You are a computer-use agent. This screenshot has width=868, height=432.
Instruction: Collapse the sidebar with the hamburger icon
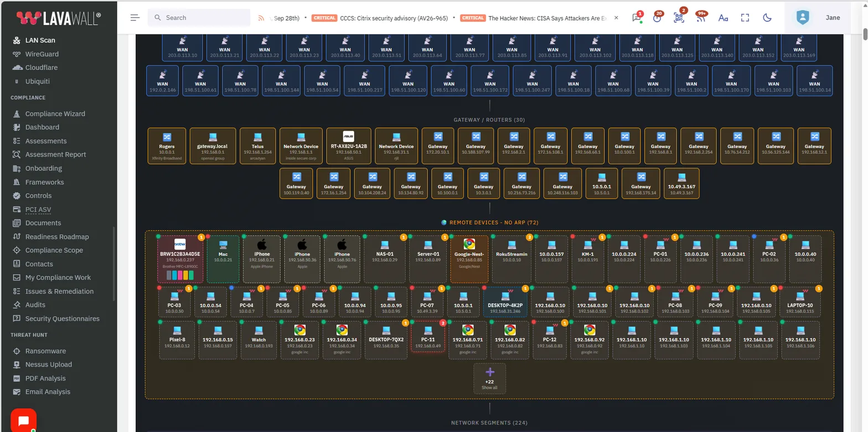click(x=135, y=18)
